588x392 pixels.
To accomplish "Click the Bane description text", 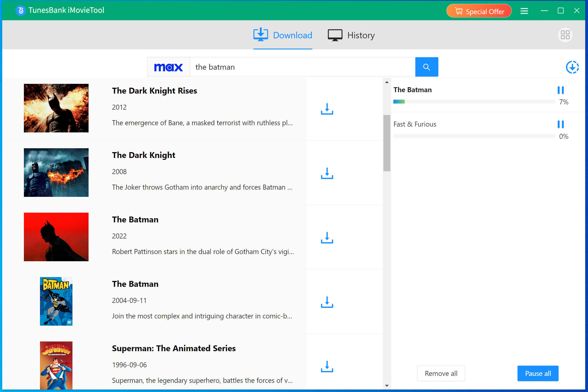I will 202,123.
